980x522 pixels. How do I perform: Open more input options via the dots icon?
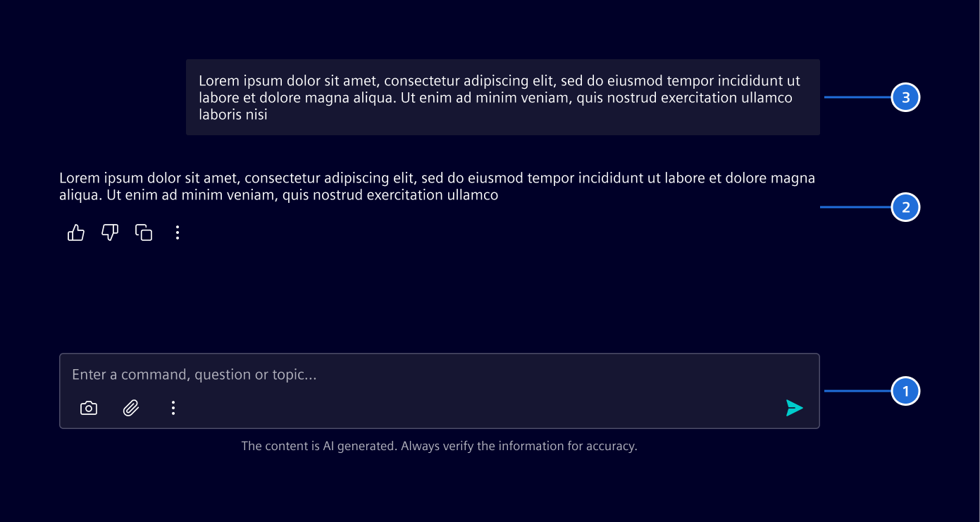pos(173,407)
